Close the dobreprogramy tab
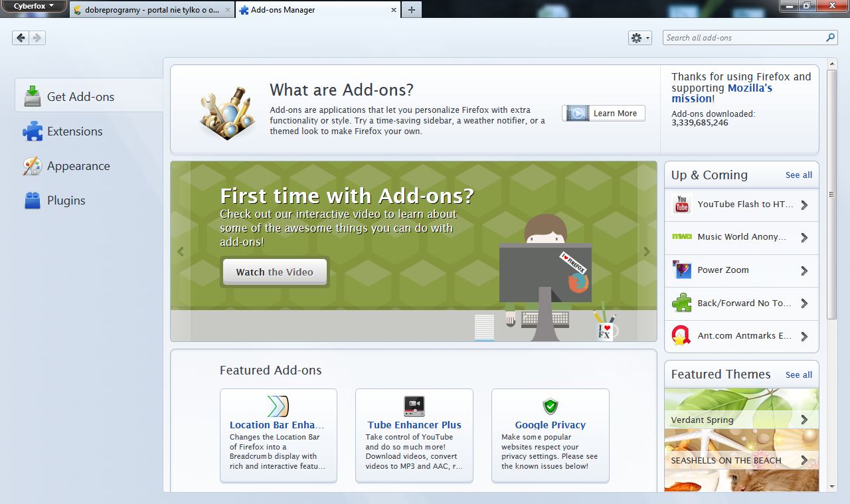Image resolution: width=850 pixels, height=504 pixels. [228, 10]
